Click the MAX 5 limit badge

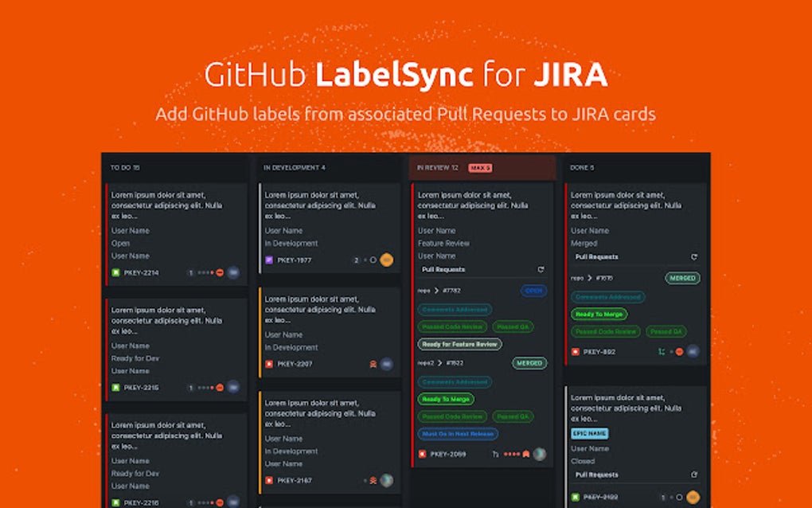pos(481,168)
